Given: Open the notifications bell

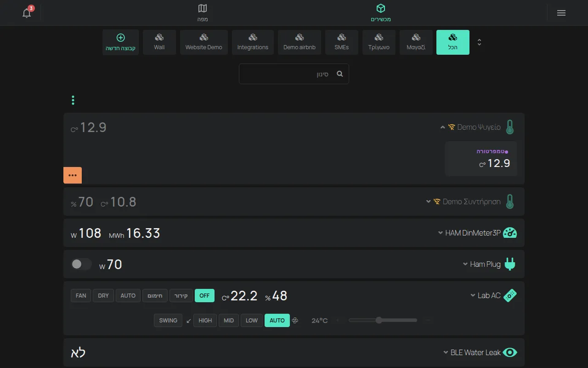Looking at the screenshot, I should point(27,13).
